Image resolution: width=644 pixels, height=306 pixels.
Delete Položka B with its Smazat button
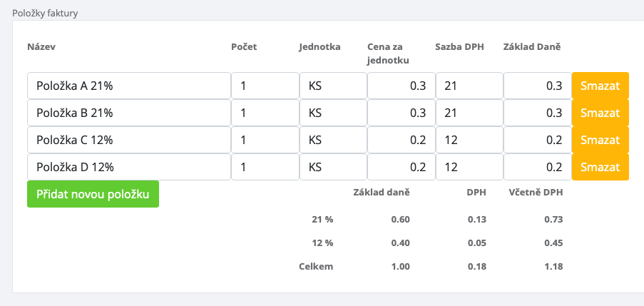600,113
